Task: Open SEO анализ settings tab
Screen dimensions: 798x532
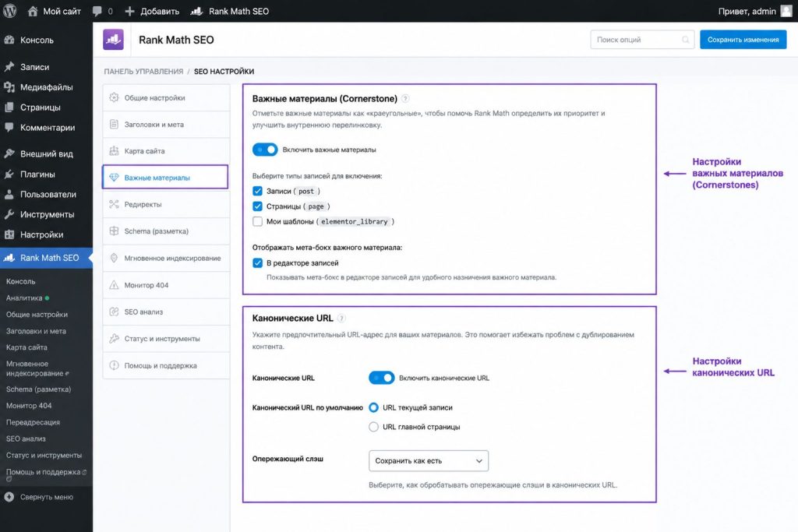Action: coord(166,312)
